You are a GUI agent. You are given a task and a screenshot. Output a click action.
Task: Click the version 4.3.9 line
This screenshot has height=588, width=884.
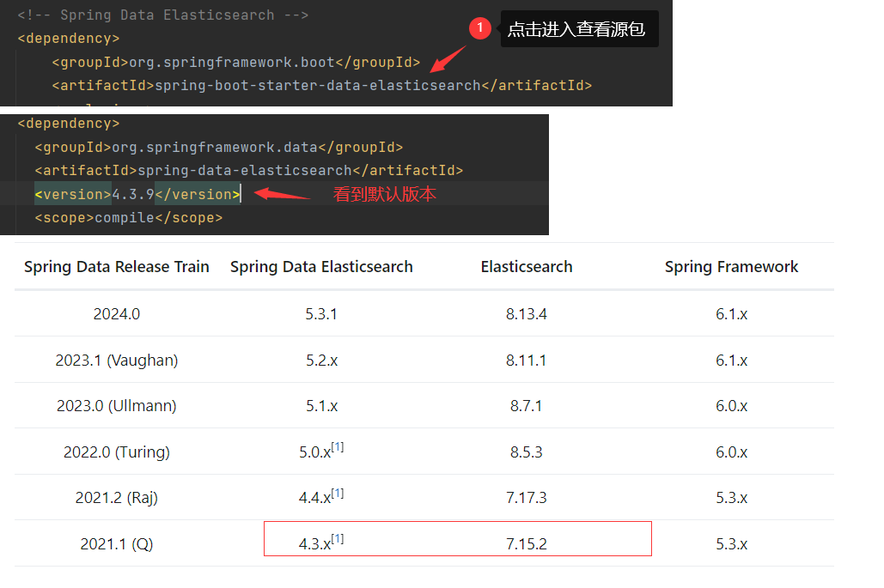tap(137, 194)
